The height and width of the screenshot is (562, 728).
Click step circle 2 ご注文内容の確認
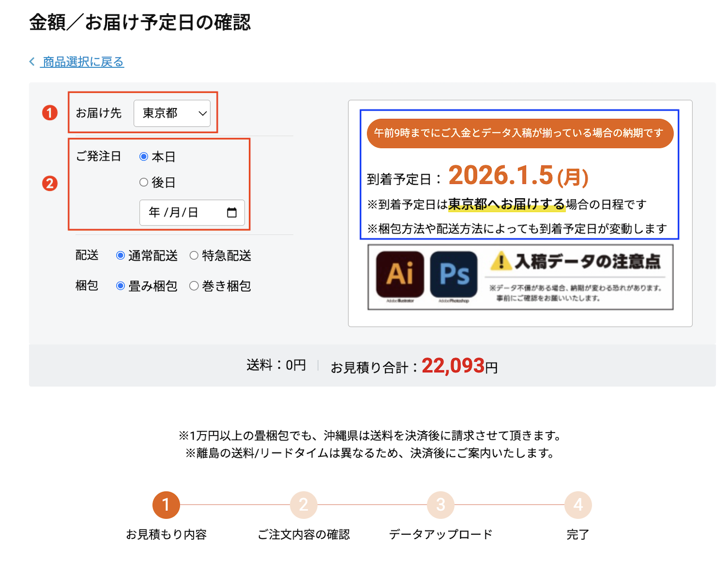pyautogui.click(x=303, y=505)
